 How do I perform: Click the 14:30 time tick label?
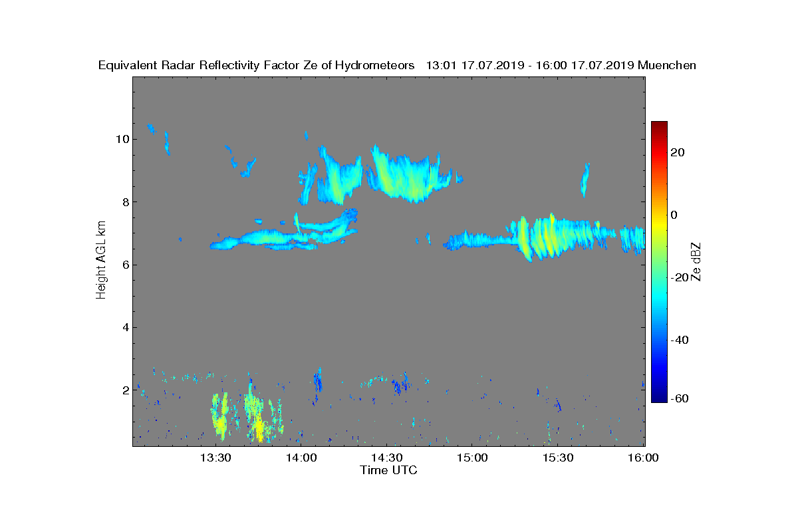(x=387, y=458)
